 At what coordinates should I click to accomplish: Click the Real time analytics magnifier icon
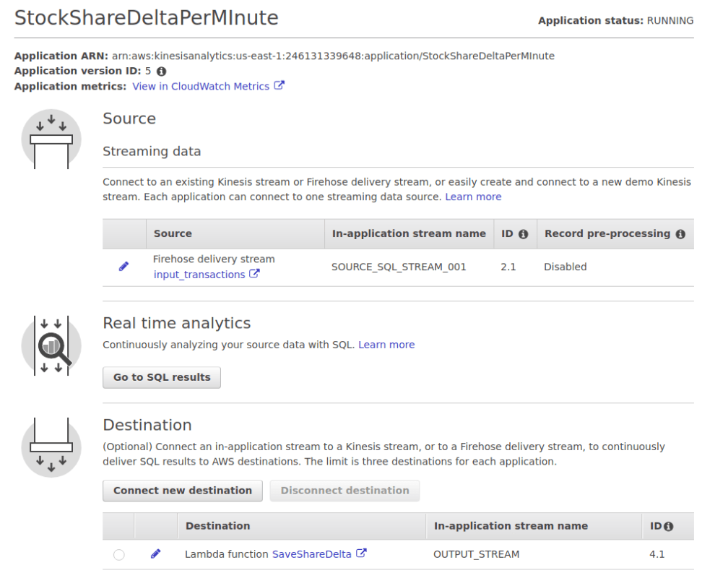point(51,345)
